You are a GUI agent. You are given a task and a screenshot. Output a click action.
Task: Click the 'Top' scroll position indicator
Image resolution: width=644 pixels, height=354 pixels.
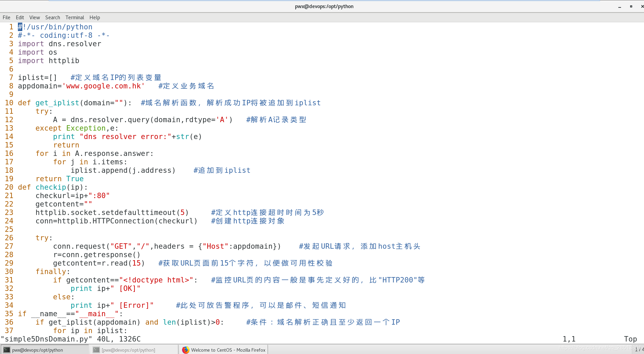[630, 339]
